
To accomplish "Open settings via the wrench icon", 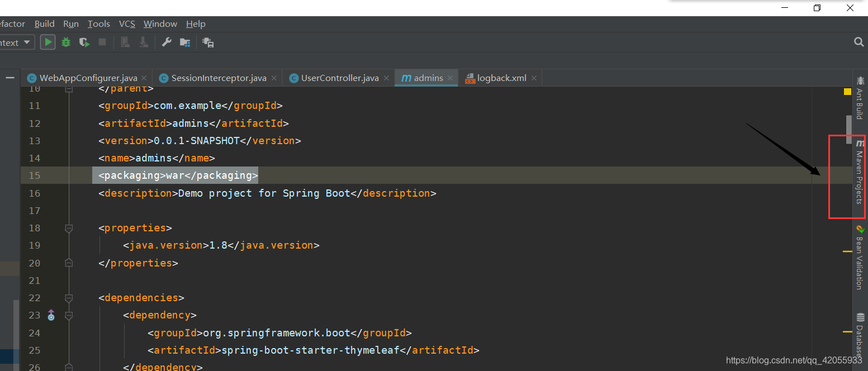I will [166, 42].
